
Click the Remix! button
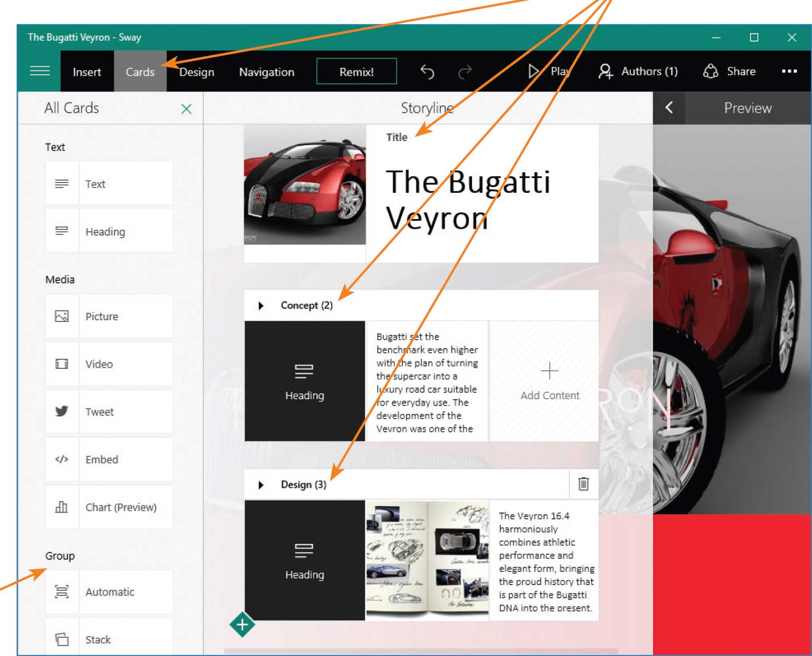pos(357,71)
